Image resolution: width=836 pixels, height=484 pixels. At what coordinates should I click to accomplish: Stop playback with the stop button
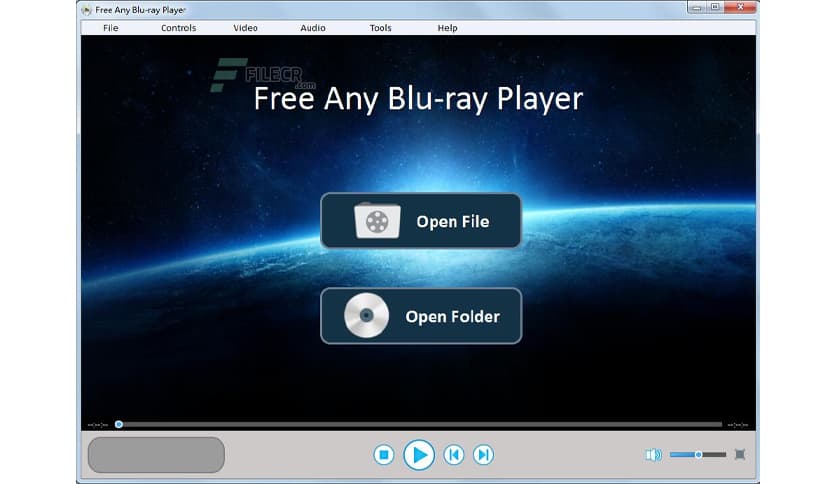click(x=383, y=455)
